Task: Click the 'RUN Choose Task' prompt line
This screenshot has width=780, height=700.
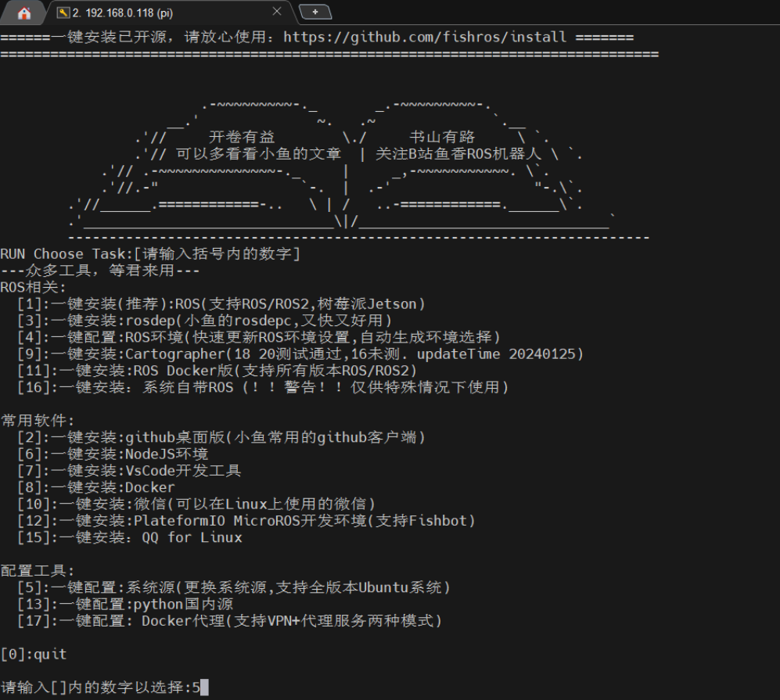Action: (150, 254)
